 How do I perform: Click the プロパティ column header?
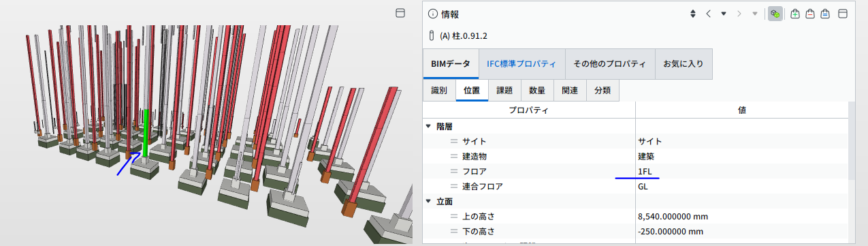529,110
